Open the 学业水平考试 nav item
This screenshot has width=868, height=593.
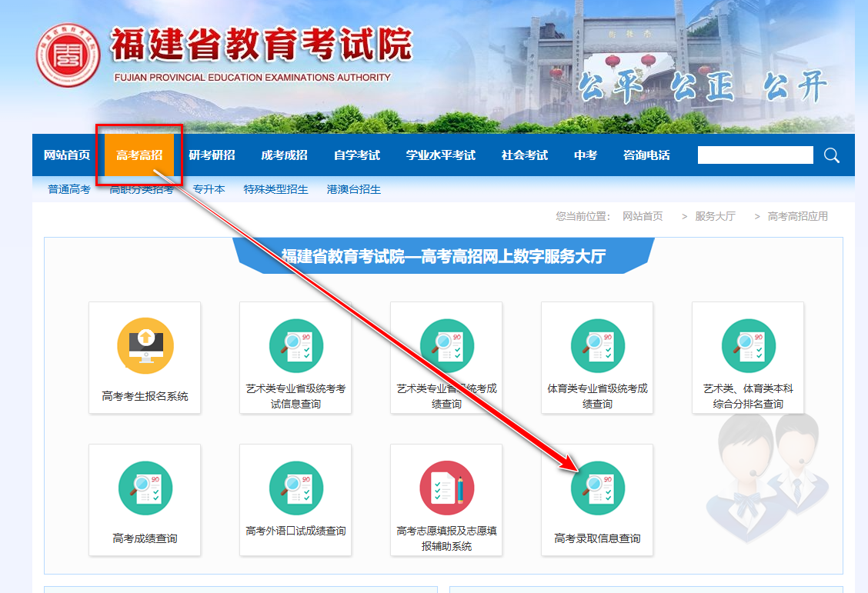point(441,155)
